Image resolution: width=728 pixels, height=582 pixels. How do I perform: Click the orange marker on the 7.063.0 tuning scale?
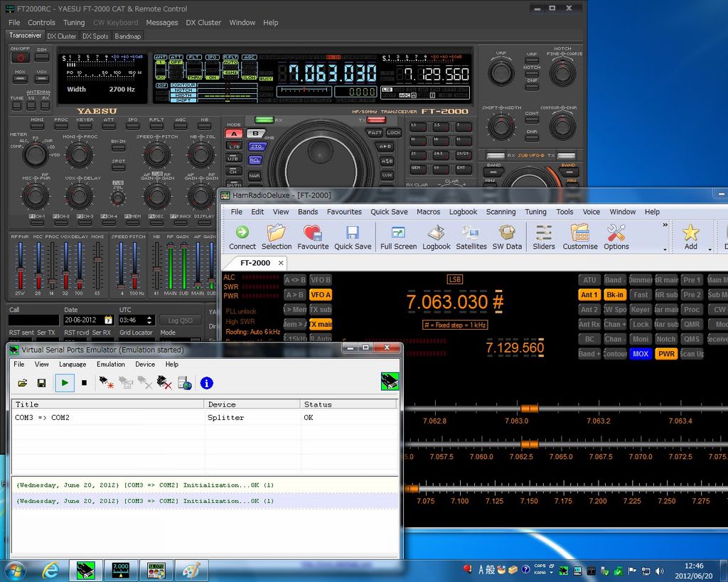click(x=529, y=409)
